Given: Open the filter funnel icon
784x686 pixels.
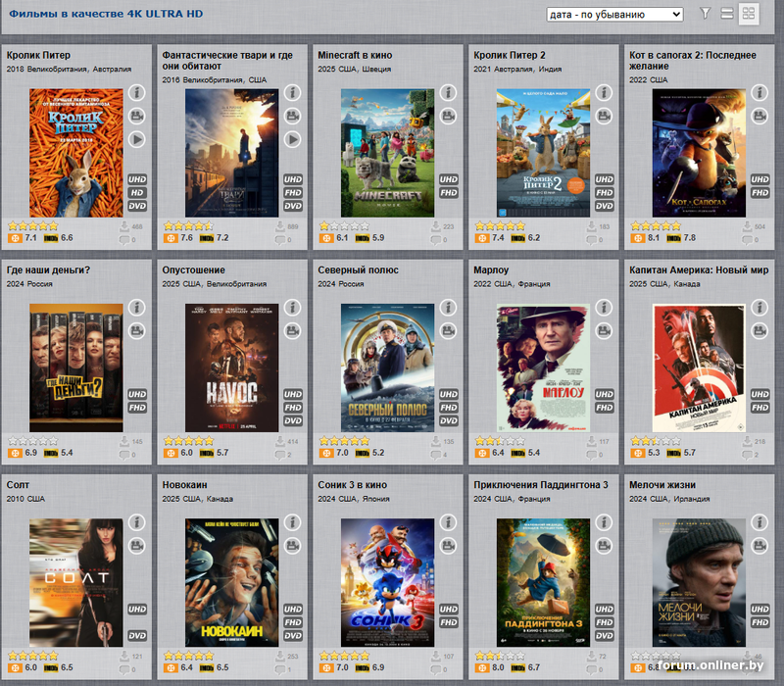Looking at the screenshot, I should 705,14.
